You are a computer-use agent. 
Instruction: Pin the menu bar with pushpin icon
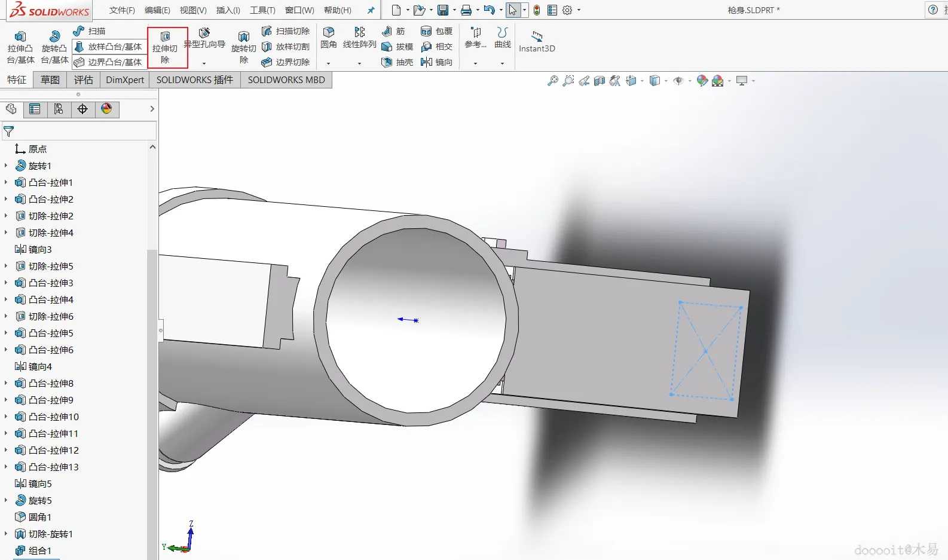371,10
